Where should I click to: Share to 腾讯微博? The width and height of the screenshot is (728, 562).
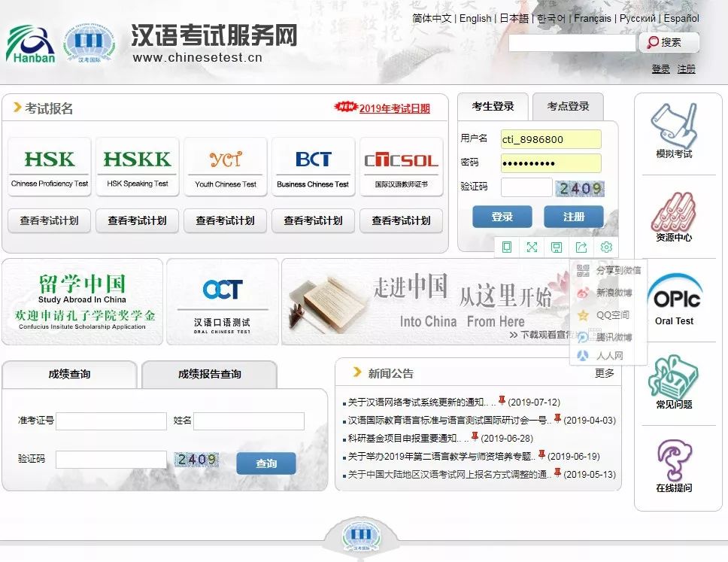tap(604, 337)
